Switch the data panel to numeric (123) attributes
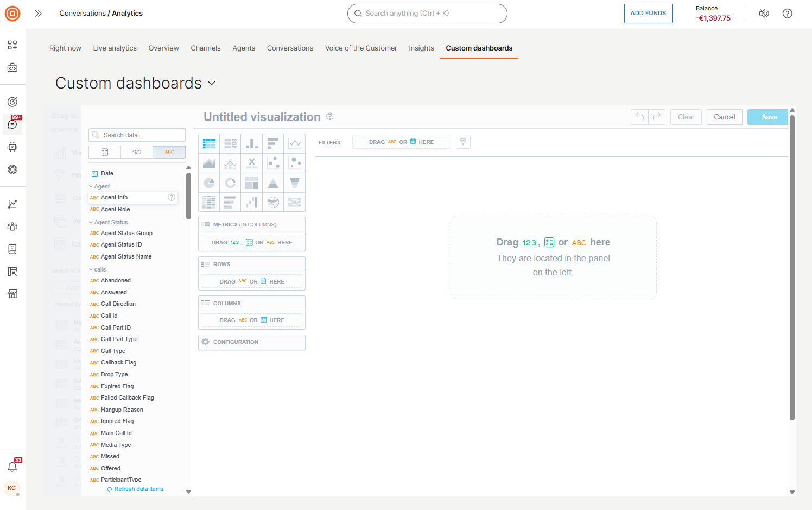 [x=137, y=152]
